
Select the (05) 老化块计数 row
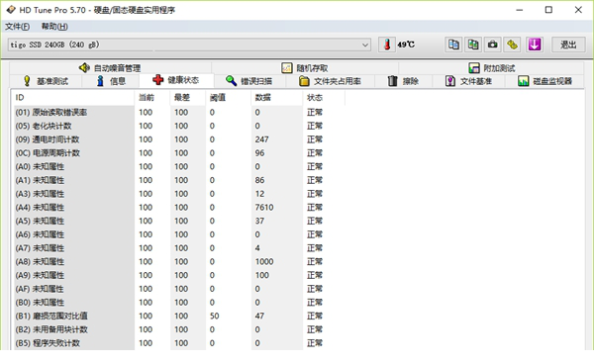tap(178, 126)
